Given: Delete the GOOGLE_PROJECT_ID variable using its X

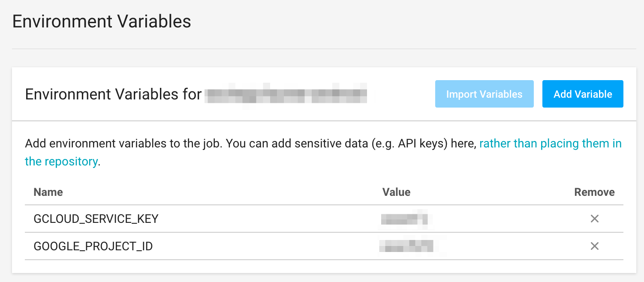Looking at the screenshot, I should [x=594, y=246].
